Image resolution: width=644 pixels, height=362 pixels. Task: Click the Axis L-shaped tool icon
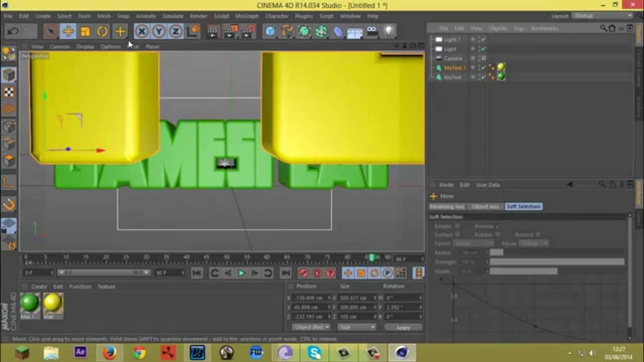click(x=9, y=183)
